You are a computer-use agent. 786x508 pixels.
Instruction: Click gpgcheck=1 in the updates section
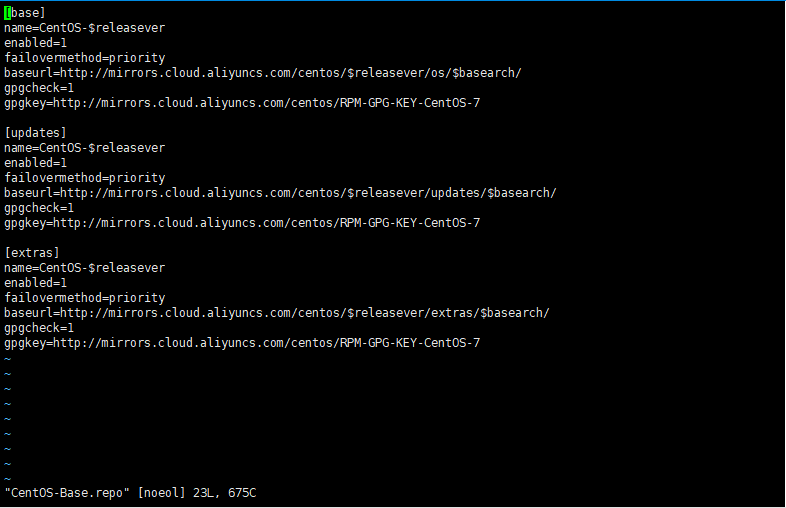(x=38, y=208)
